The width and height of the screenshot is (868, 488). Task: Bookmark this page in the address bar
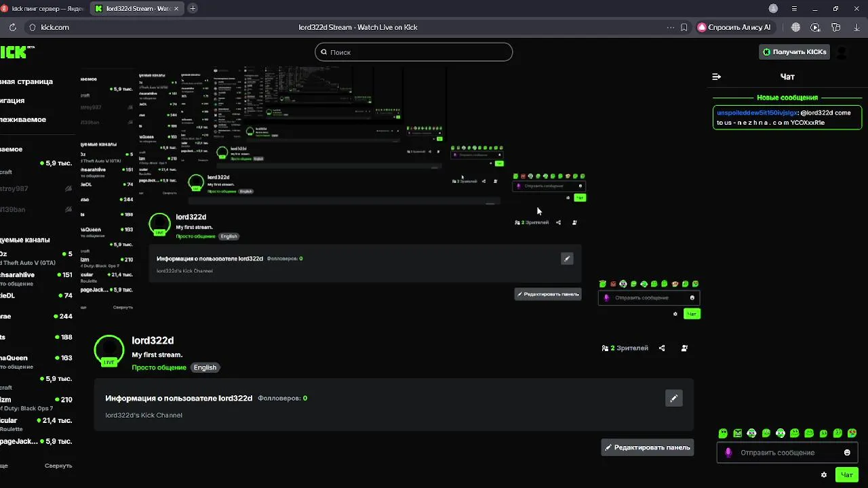684,27
